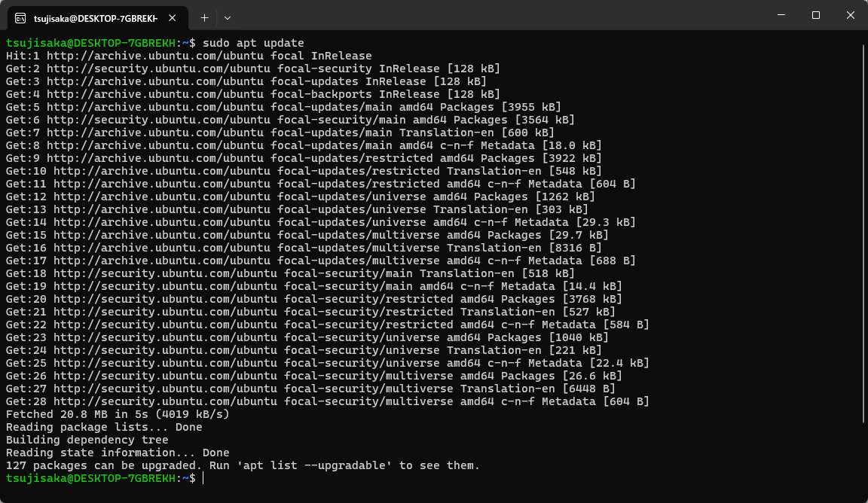
Task: Maximize the Windows Terminal window
Action: click(816, 15)
